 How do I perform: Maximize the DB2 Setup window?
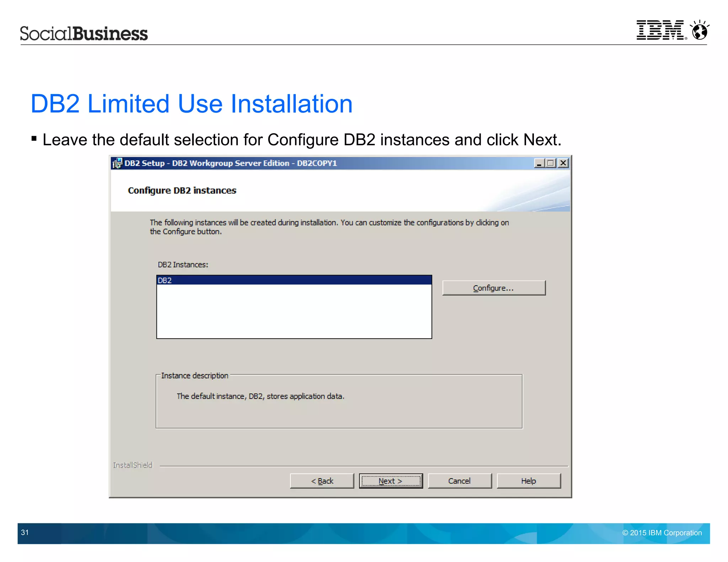point(551,163)
